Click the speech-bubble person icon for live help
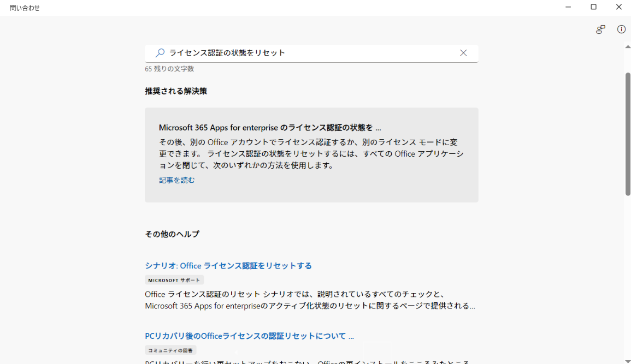Image resolution: width=631 pixels, height=364 pixels. (x=600, y=29)
